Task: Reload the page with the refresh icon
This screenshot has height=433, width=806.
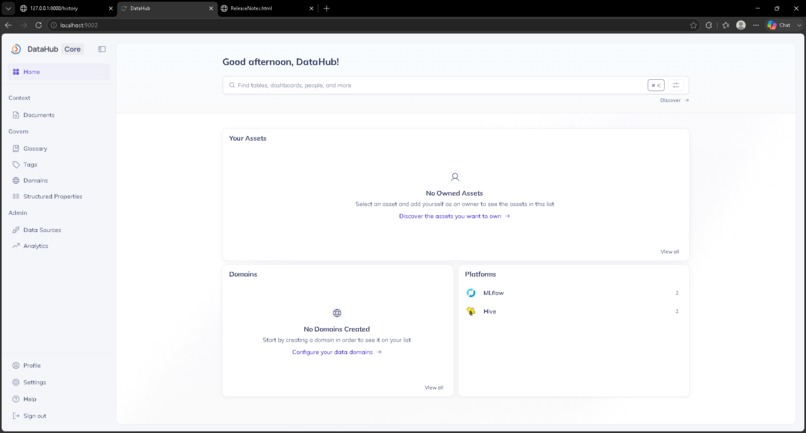Action: tap(39, 25)
